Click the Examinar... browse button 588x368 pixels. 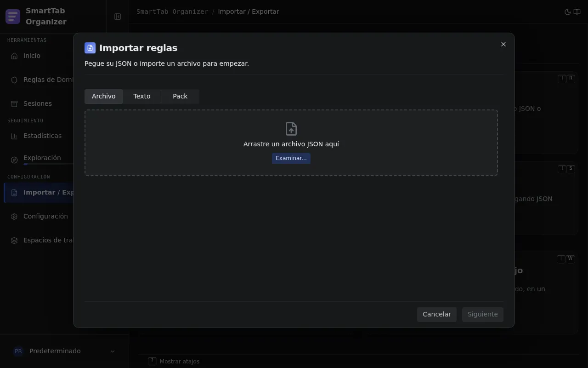coord(291,158)
